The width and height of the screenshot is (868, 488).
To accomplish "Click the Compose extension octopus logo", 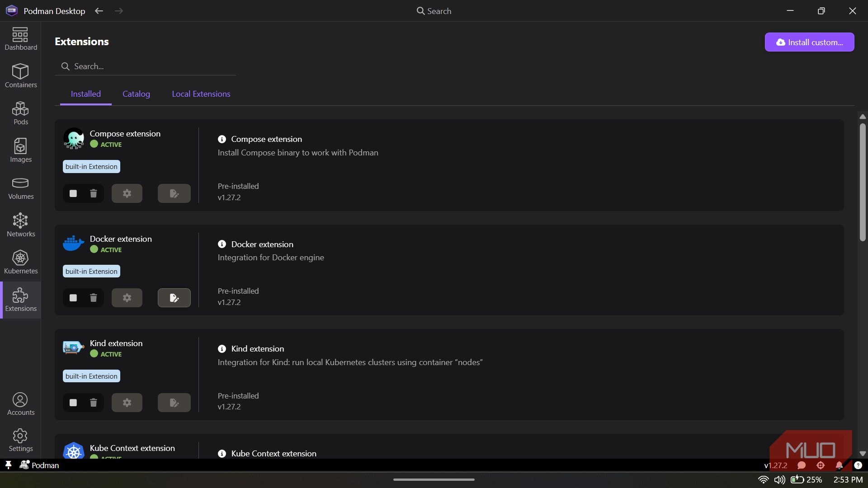I will pos(74,138).
